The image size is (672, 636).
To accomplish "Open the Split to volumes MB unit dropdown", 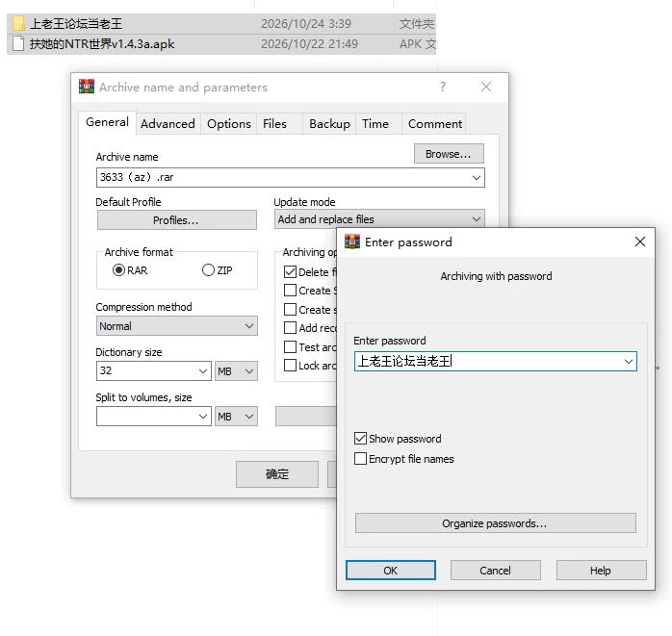I will coord(236,417).
